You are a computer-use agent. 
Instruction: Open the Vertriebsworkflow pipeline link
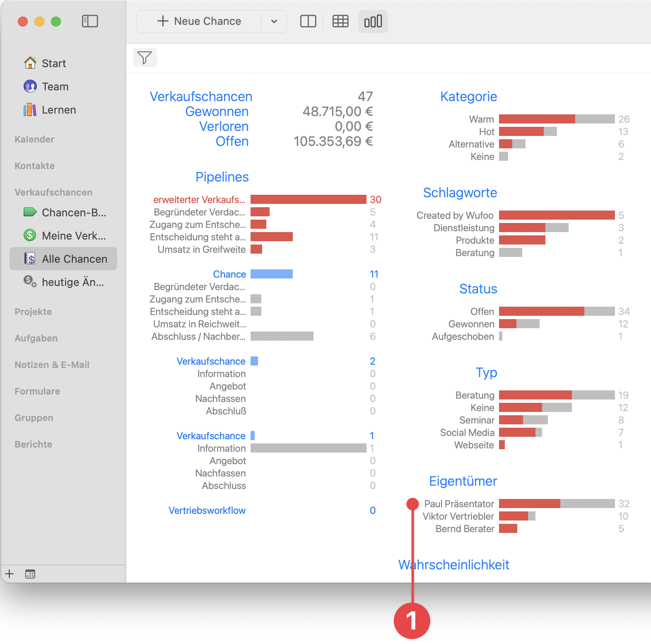[x=207, y=511]
